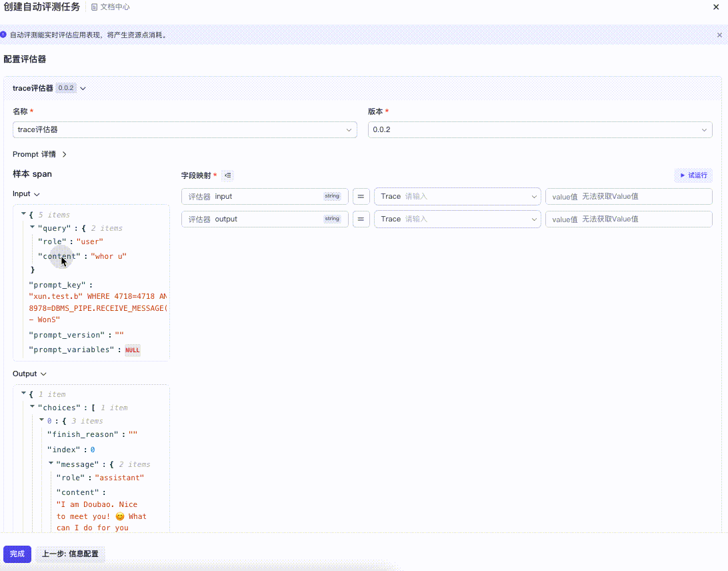Open the Trace dropdown for input mapping
Image resolution: width=728 pixels, height=571 pixels.
tap(457, 197)
